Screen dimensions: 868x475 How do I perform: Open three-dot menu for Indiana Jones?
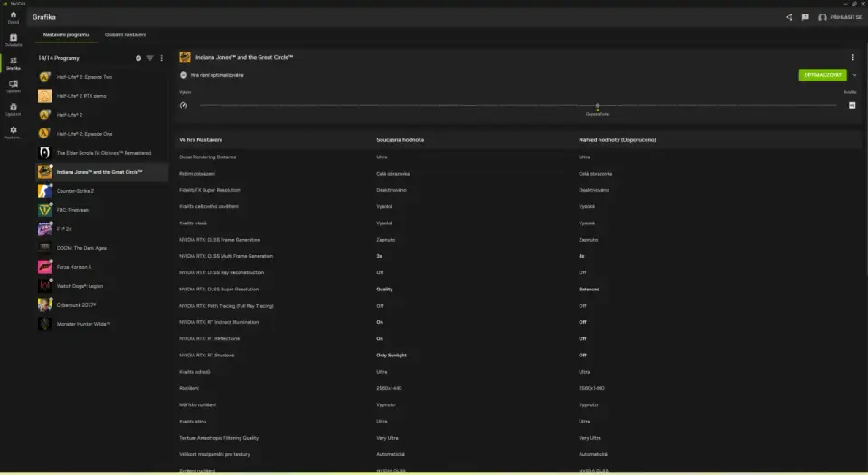852,57
